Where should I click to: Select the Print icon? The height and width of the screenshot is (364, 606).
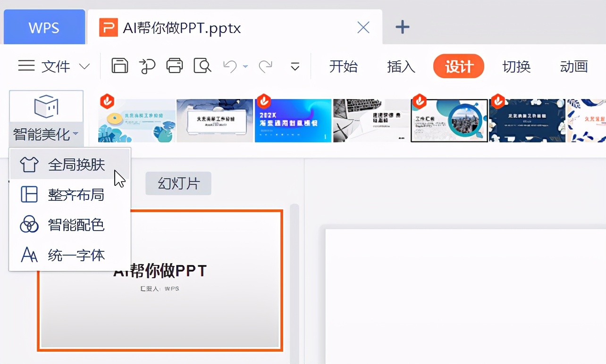(x=175, y=66)
